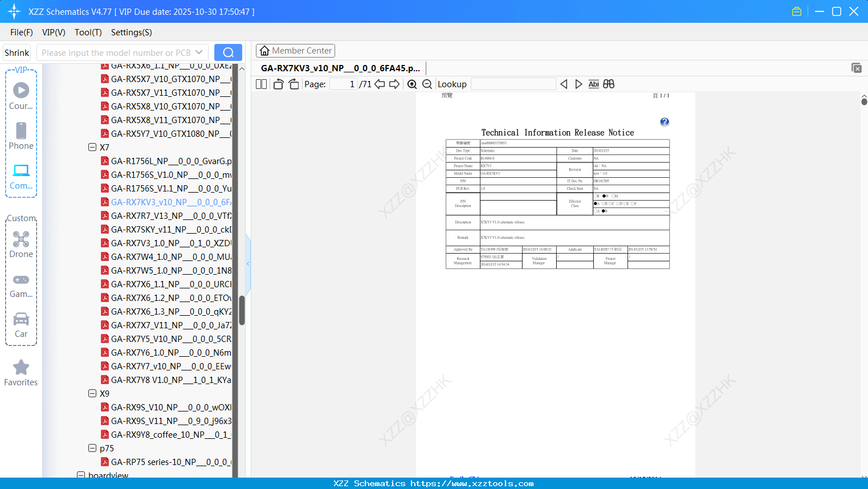Viewport: 868px width, 489px height.
Task: Click the XZZ app logo
Action: click(x=14, y=11)
